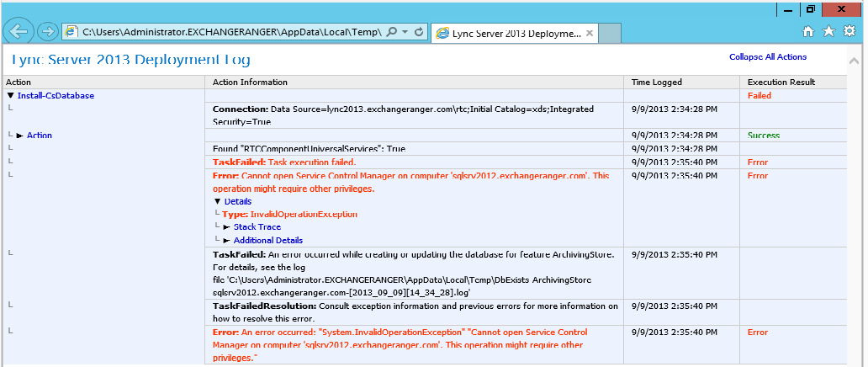
Task: Go back with the browser Back arrow
Action: (x=19, y=32)
